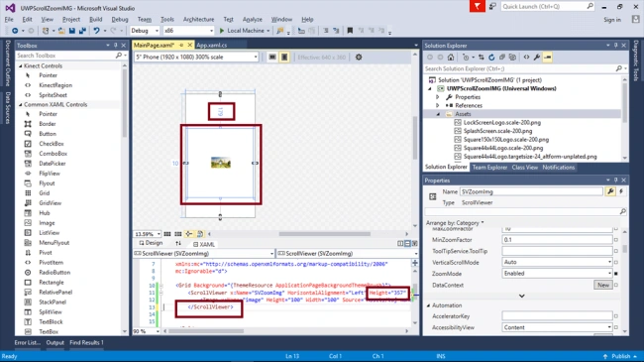Click the Sign in link
The width and height of the screenshot is (644, 362).
(x=612, y=20)
